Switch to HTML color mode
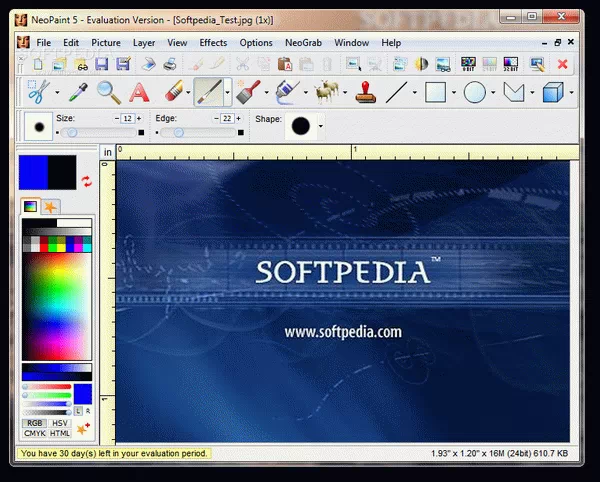600x482 pixels. click(60, 433)
